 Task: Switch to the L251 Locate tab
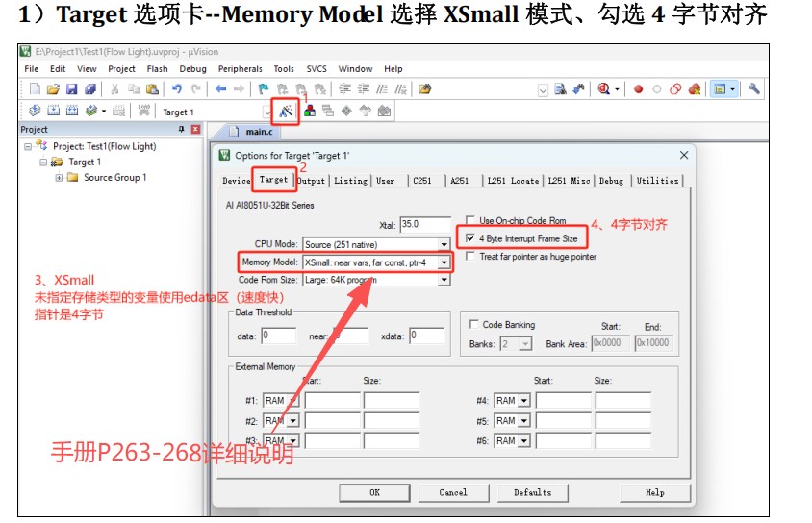tap(513, 181)
